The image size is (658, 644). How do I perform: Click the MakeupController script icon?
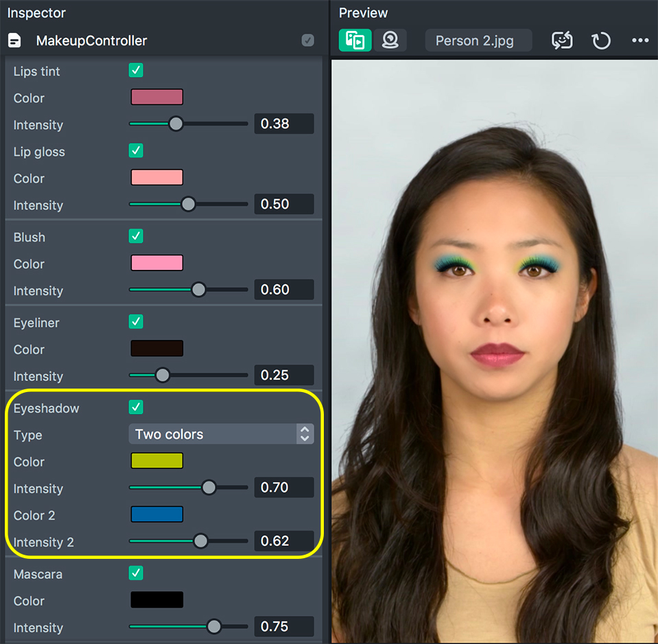click(14, 41)
